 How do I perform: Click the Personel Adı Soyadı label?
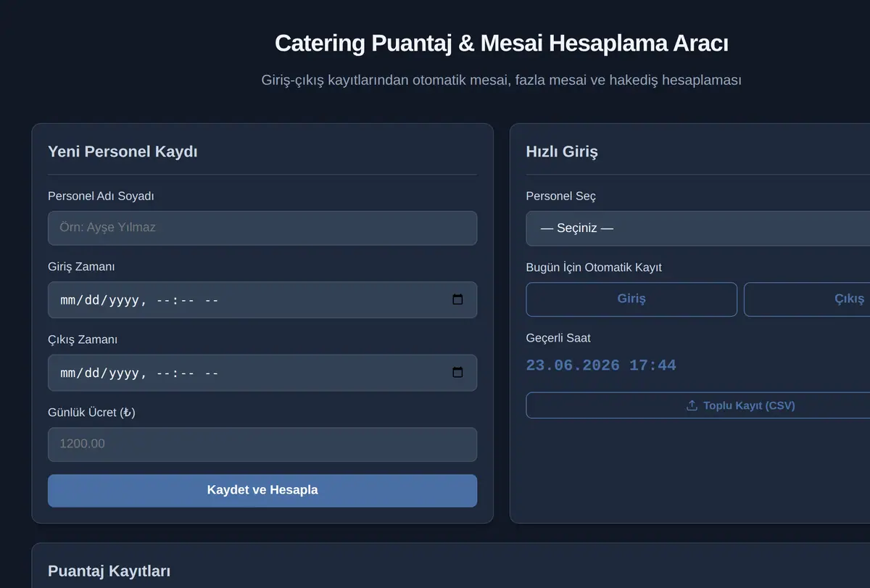[x=101, y=196]
